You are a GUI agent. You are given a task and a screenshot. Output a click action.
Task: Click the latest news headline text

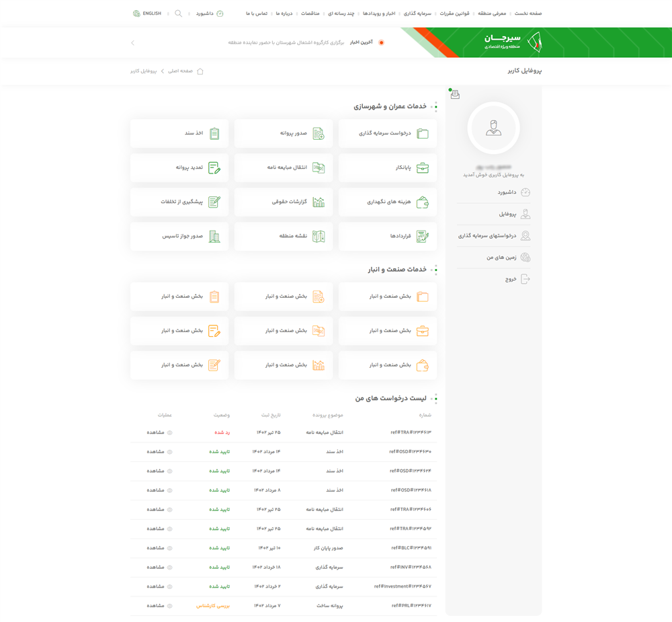point(286,42)
